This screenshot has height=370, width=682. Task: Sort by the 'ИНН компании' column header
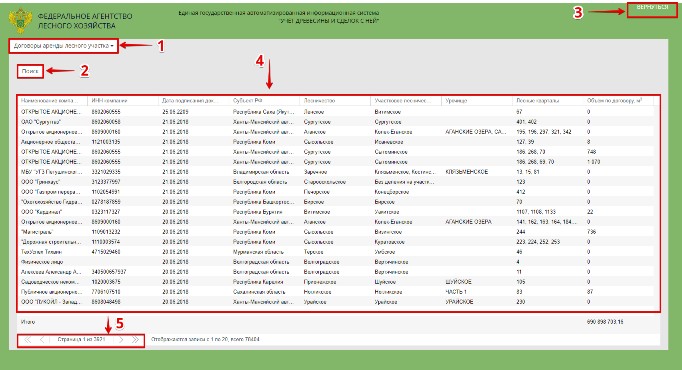click(x=109, y=100)
